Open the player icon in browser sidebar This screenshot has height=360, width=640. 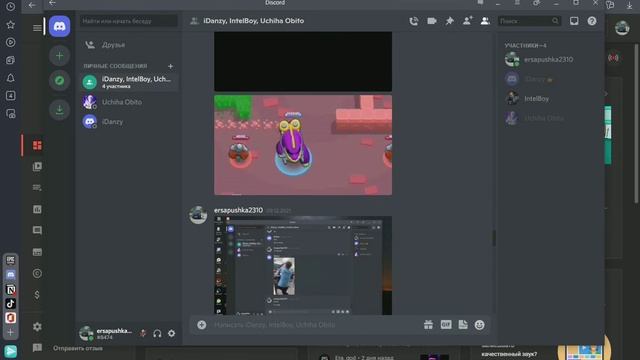click(x=11, y=42)
